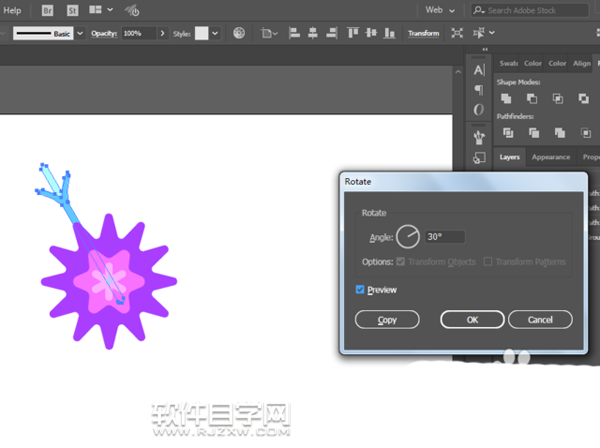This screenshot has height=448, width=600.
Task: Open the Help menu
Action: click(13, 9)
